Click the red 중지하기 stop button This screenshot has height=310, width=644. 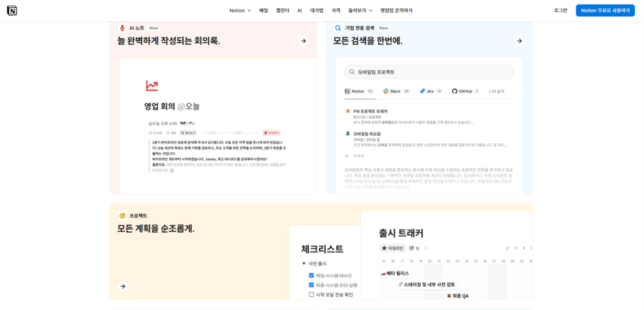[272, 133]
